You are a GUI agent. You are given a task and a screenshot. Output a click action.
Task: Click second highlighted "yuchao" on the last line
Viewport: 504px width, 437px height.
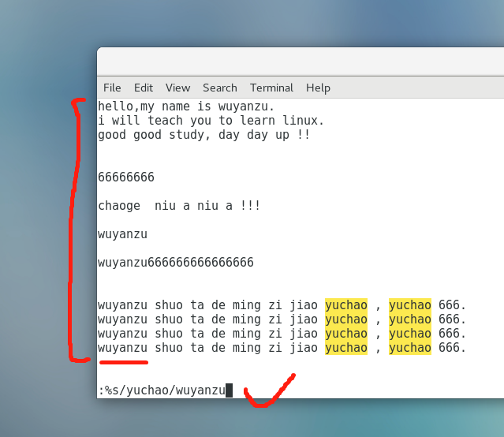point(410,348)
